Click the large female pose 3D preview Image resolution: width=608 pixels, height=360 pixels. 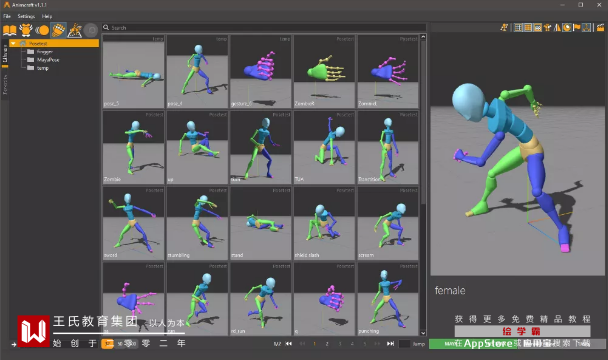(x=518, y=154)
